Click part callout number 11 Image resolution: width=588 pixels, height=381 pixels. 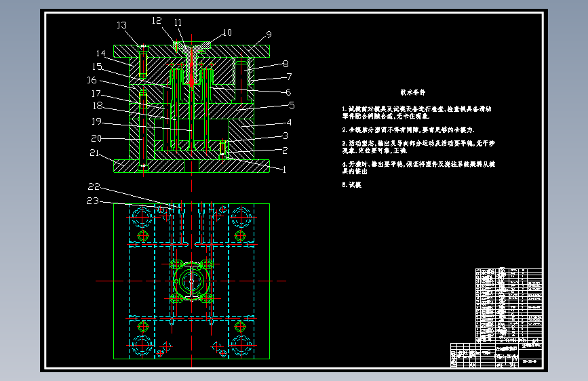click(x=178, y=22)
